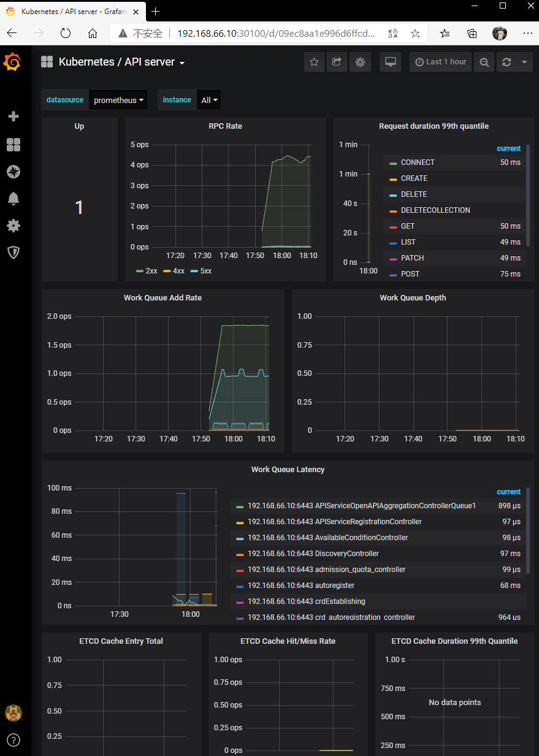Image resolution: width=539 pixels, height=756 pixels.
Task: Open the Last 1 hour time picker
Action: point(440,62)
